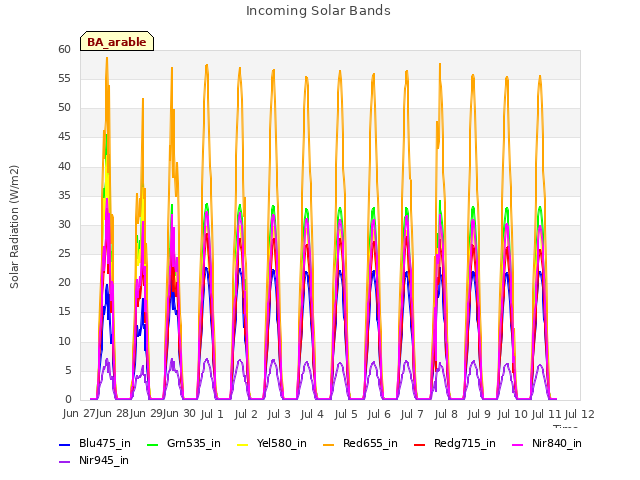The height and width of the screenshot is (480, 640).
Task: Click the Jul 3 x-axis date label
Action: coord(279,414)
